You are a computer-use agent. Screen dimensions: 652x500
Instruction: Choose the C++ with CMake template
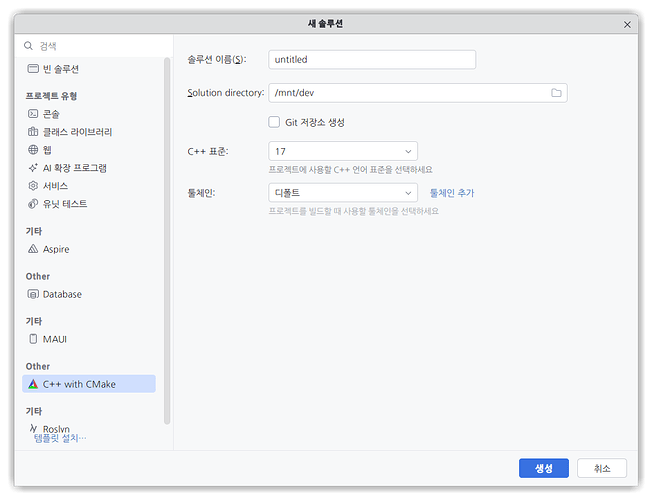tap(89, 384)
